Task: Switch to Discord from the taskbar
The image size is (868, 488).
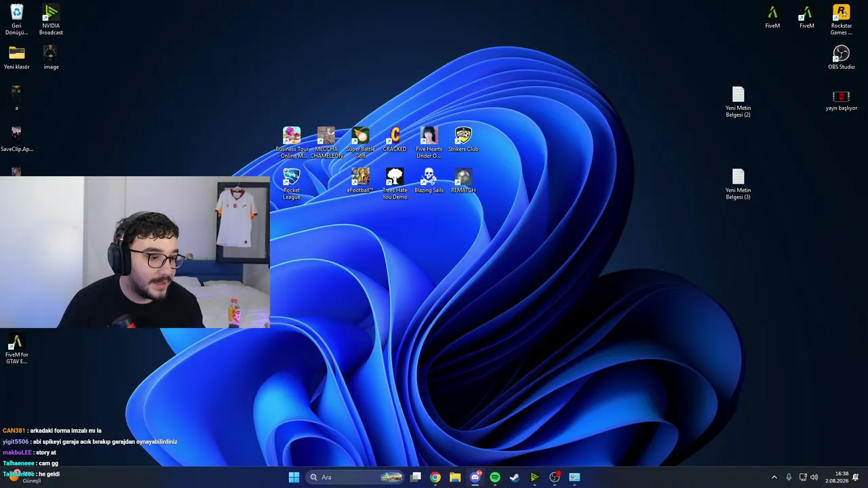Action: 475,477
